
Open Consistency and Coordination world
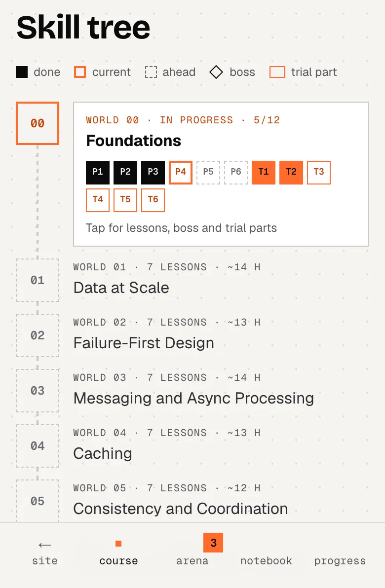pos(181,509)
